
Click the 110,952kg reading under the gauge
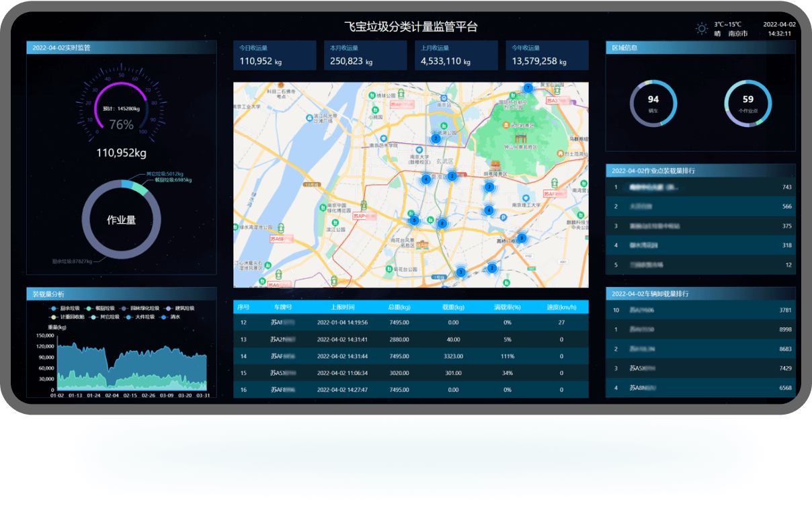click(122, 153)
